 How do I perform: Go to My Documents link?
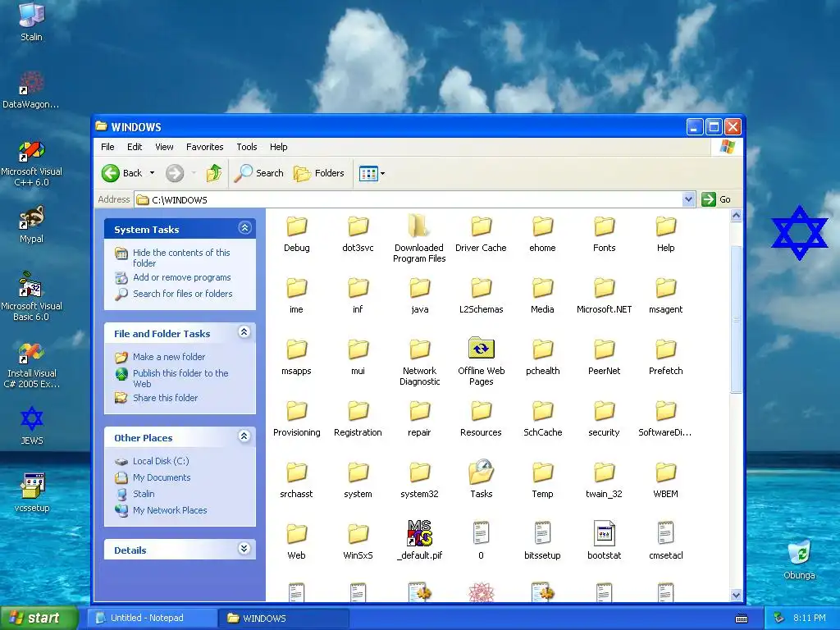pyautogui.click(x=162, y=477)
